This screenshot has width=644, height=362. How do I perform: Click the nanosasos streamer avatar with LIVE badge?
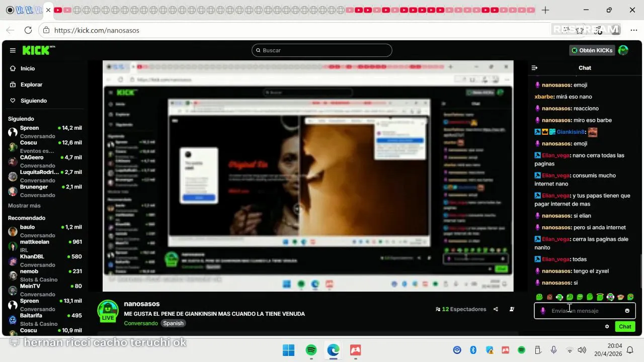[x=108, y=311]
